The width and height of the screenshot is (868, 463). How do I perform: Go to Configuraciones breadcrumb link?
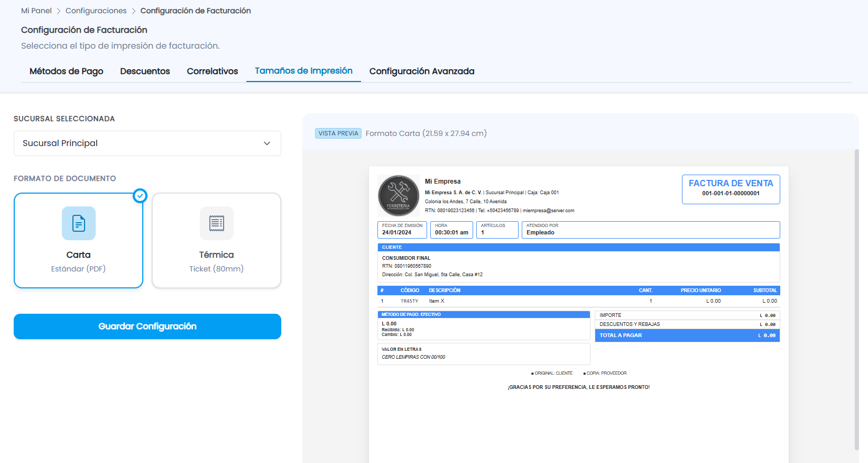(96, 11)
